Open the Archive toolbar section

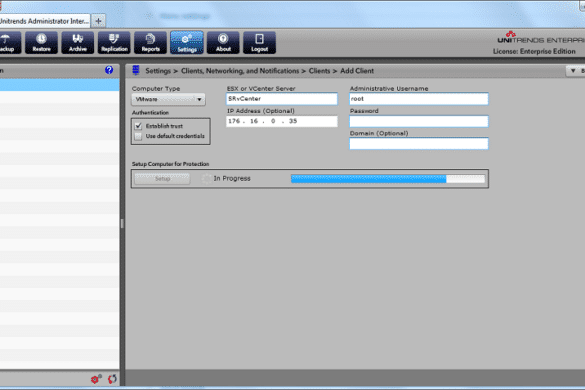click(78, 43)
